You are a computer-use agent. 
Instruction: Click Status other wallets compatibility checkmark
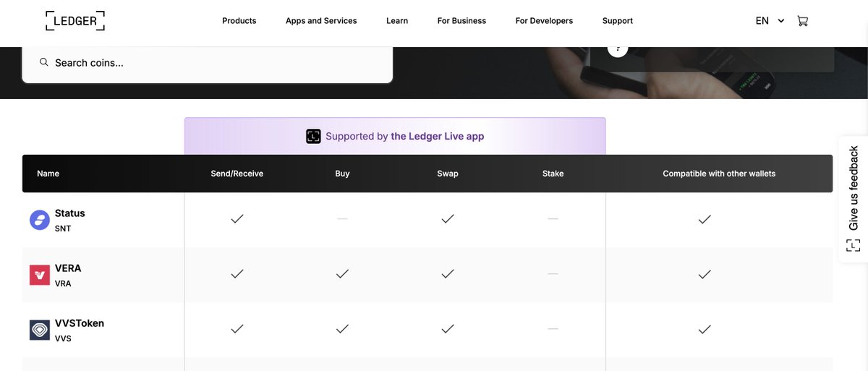tap(705, 218)
